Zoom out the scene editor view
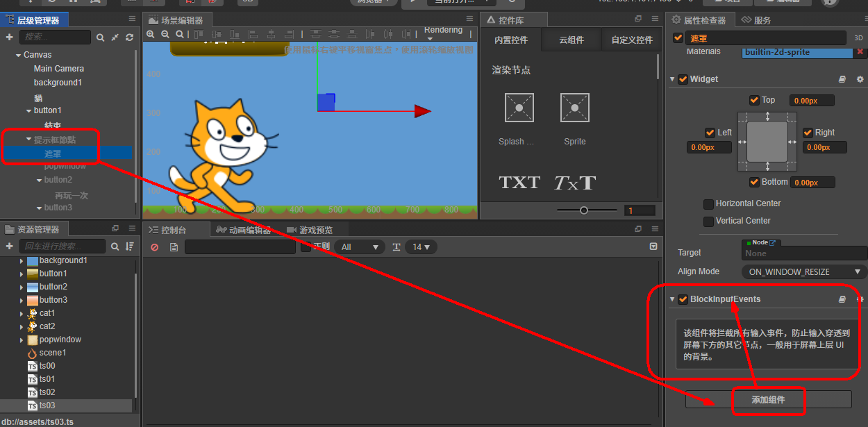Viewport: 868px width, 427px height. 165,34
